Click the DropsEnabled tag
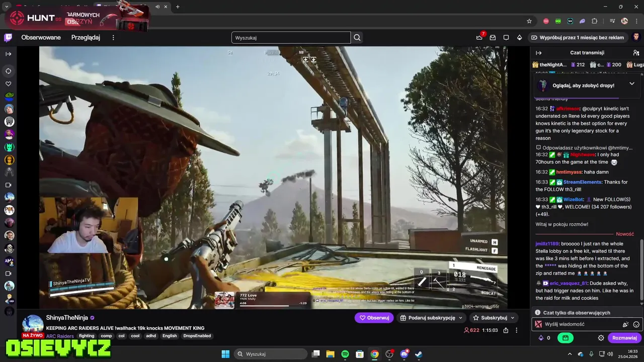The width and height of the screenshot is (644, 362). click(197, 336)
